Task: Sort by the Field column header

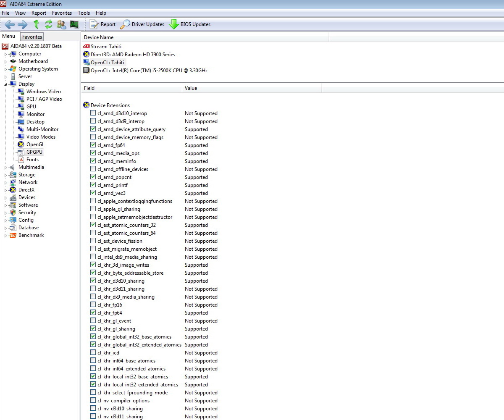Action: coord(131,88)
